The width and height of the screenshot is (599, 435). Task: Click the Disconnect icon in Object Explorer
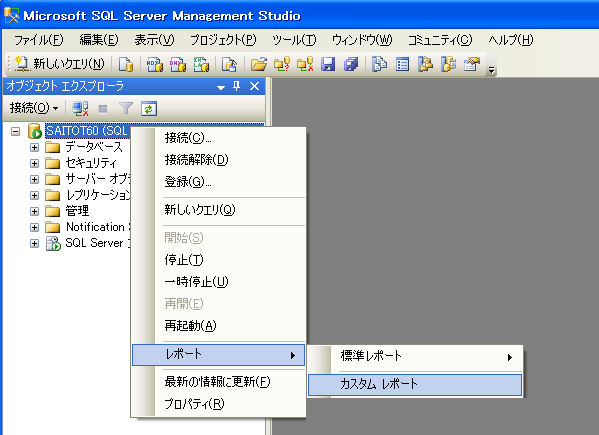point(80,109)
